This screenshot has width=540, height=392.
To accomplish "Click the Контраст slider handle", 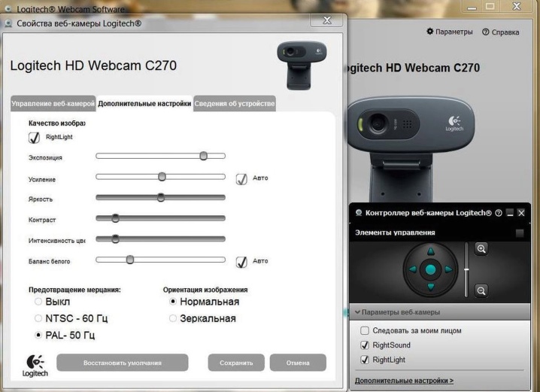I will [x=116, y=218].
